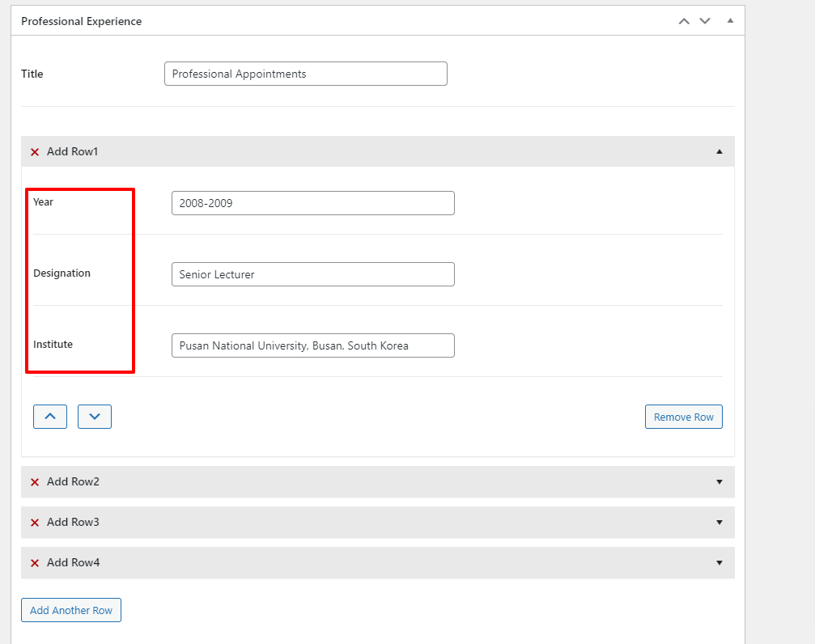Remove Add Row2 using its red X

point(35,482)
